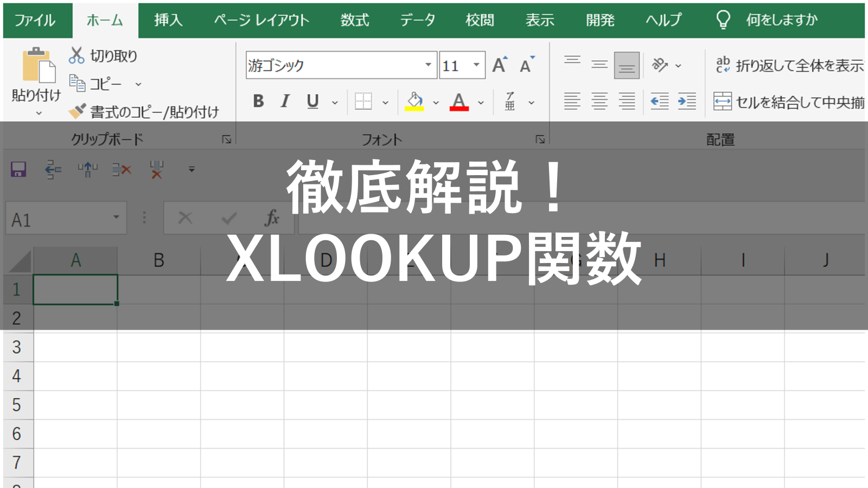Image resolution: width=868 pixels, height=488 pixels.
Task: Switch to the ヘルプ tab
Action: (663, 20)
